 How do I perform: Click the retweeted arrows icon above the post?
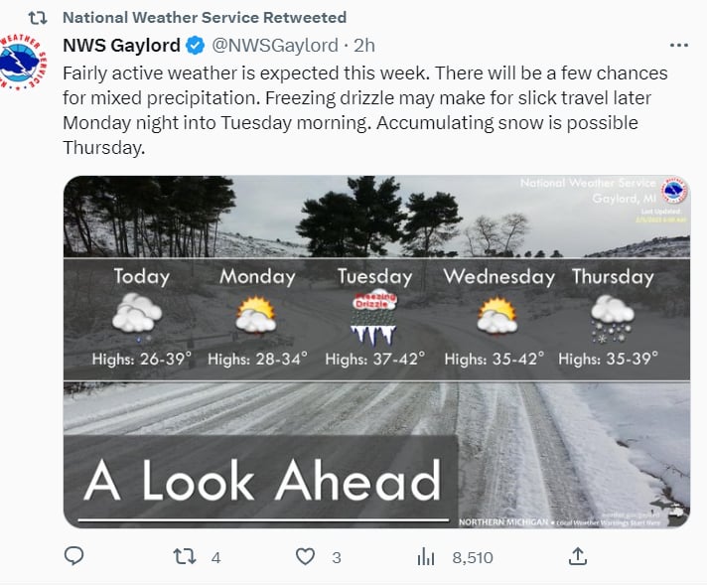point(38,18)
